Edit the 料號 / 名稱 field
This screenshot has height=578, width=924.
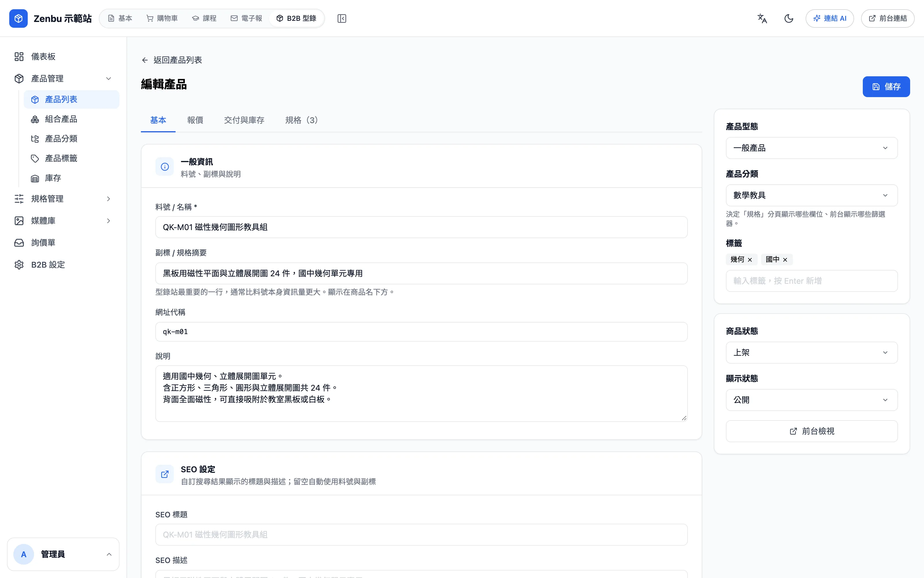click(421, 227)
